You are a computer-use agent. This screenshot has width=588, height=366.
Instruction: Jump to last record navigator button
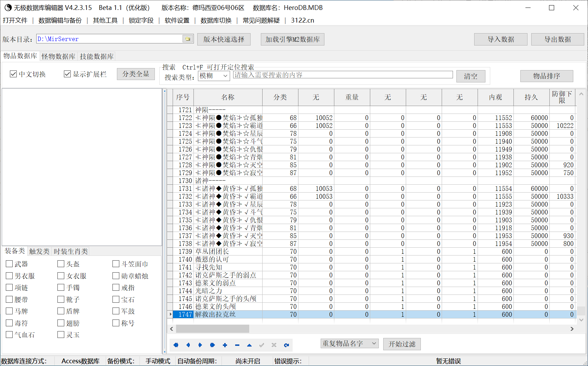[x=213, y=345]
